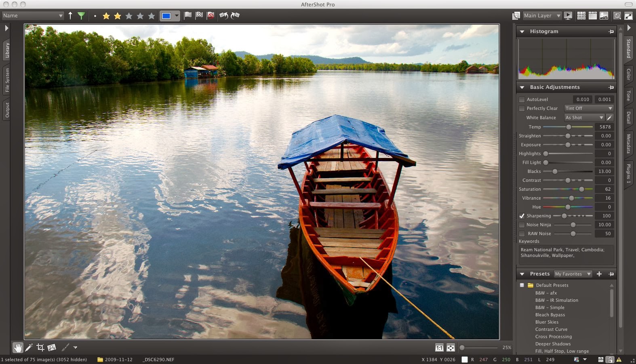Click the rotate left icon

(224, 16)
